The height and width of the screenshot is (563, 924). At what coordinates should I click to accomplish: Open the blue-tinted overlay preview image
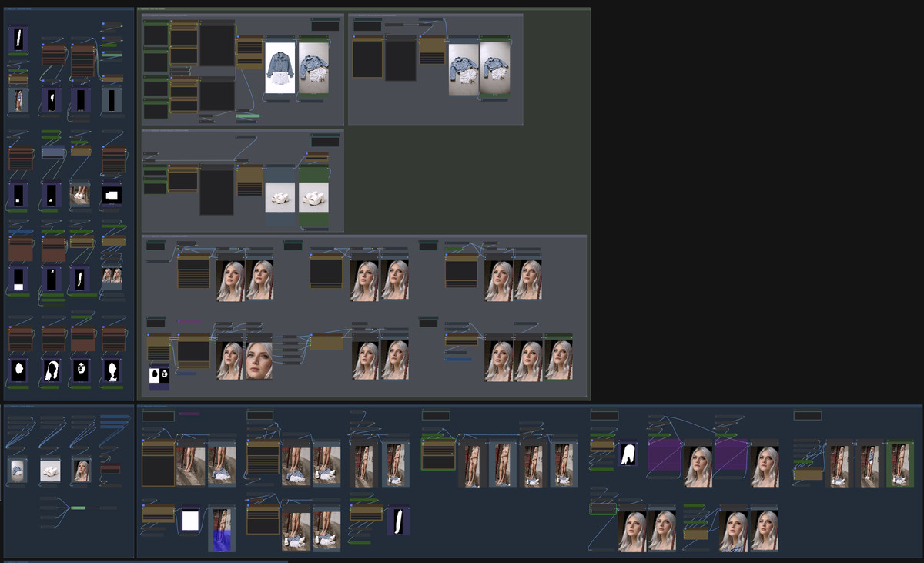[221, 530]
